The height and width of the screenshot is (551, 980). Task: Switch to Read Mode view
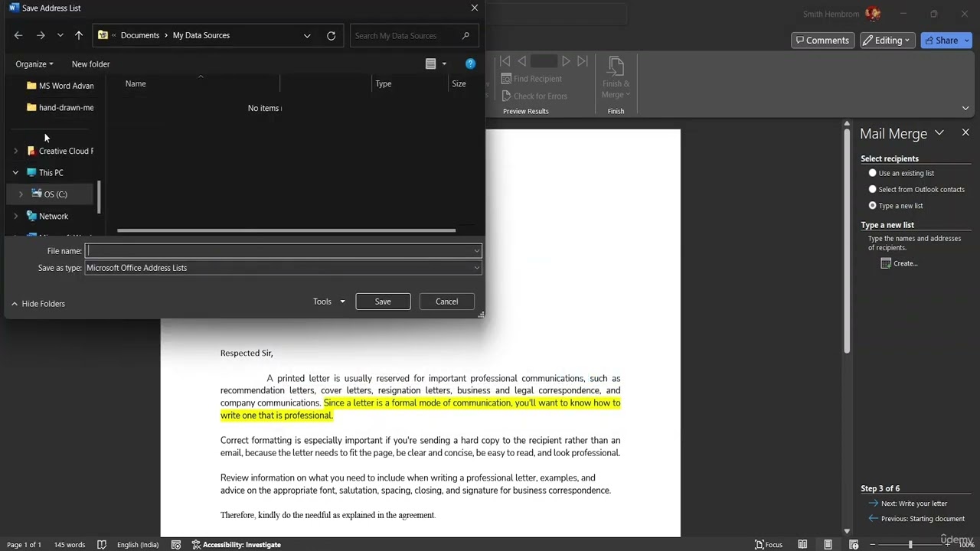pos(802,545)
